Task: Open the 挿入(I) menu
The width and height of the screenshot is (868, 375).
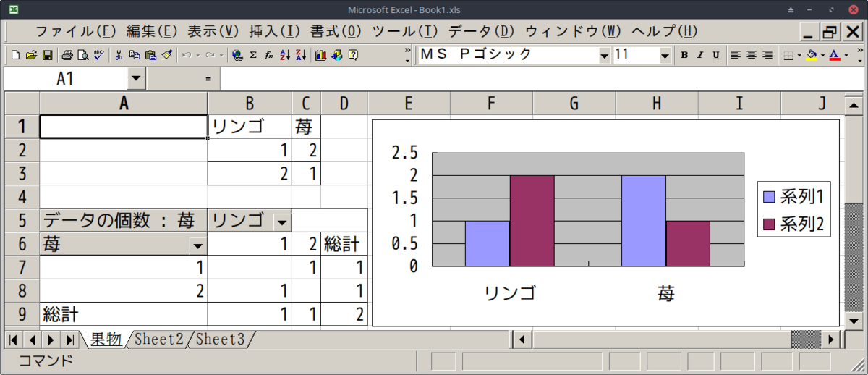Action: pos(274,32)
